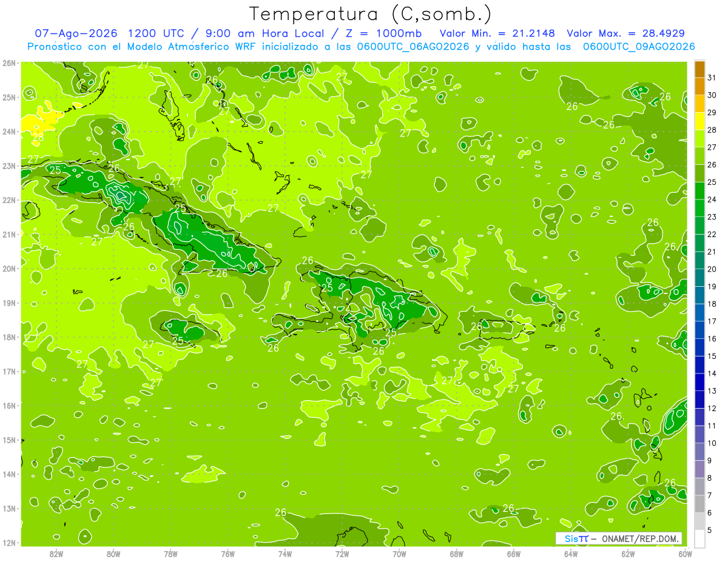Click the '13N' latitude axis label
This screenshot has width=728, height=562.
click(x=9, y=508)
